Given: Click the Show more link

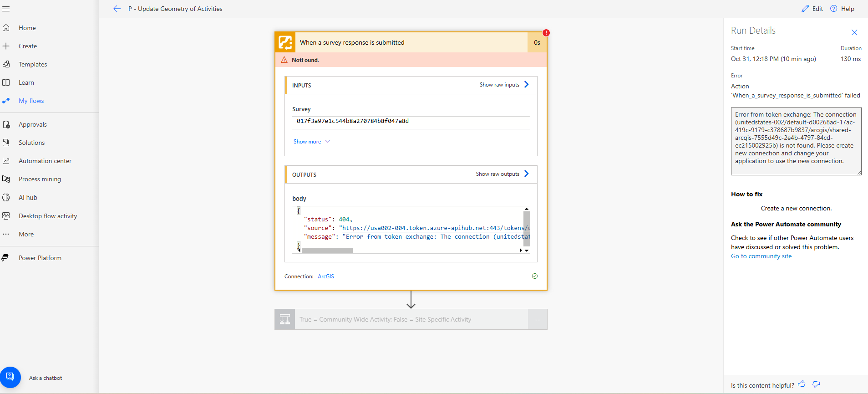Looking at the screenshot, I should (x=307, y=142).
